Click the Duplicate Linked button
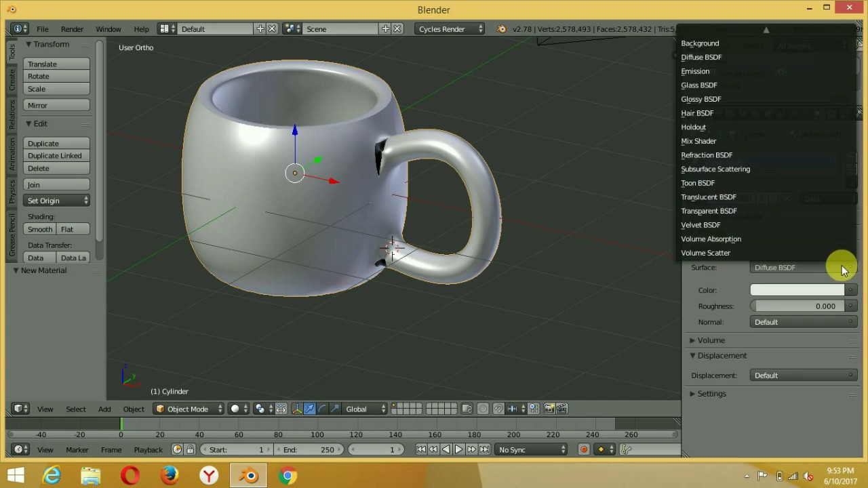This screenshot has height=488, width=868. tap(57, 156)
